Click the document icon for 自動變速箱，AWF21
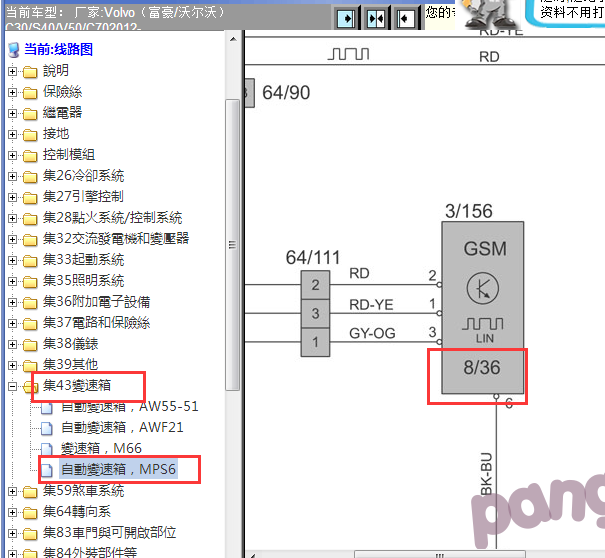 pyautogui.click(x=47, y=428)
